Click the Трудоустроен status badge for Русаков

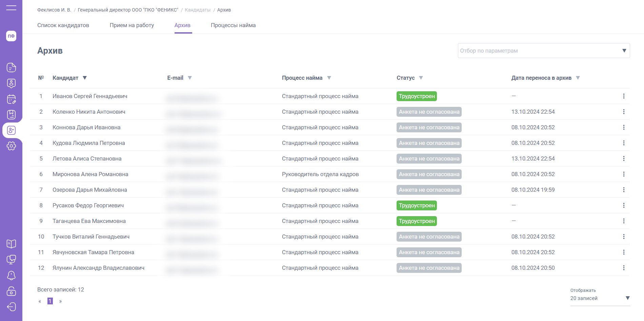(x=417, y=205)
